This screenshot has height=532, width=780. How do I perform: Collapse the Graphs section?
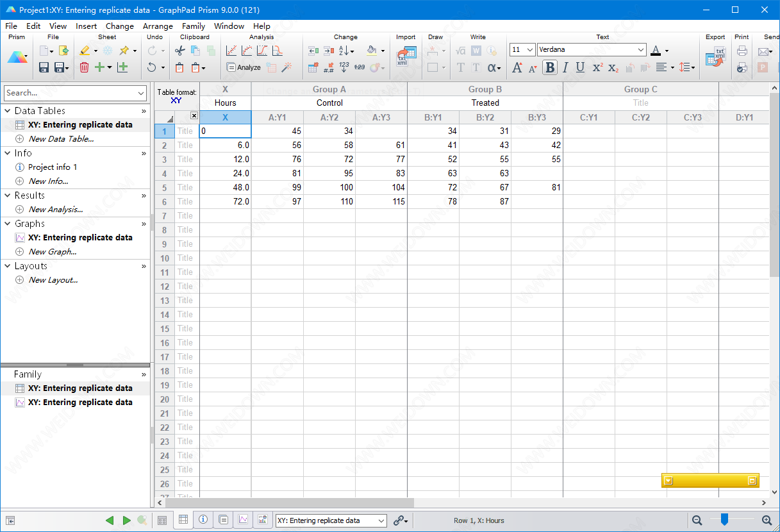[7, 224]
